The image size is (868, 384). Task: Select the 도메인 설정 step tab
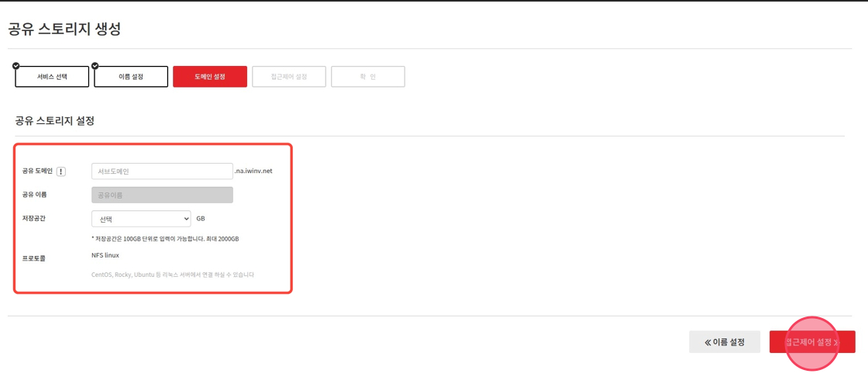coord(210,77)
